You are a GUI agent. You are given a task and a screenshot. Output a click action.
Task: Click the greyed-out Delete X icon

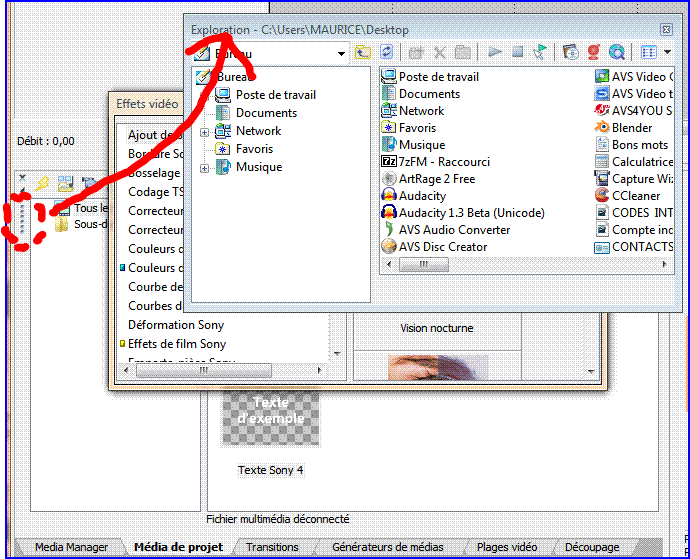[439, 53]
